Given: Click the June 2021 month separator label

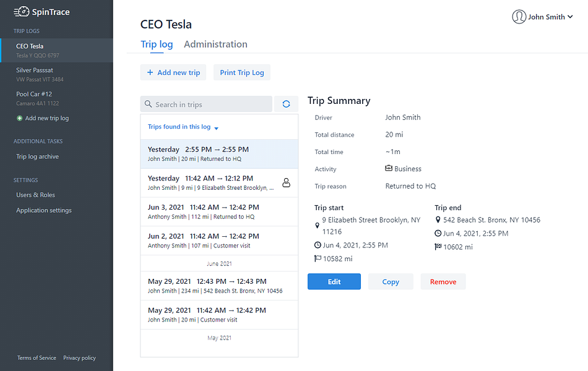Looking at the screenshot, I should (219, 263).
